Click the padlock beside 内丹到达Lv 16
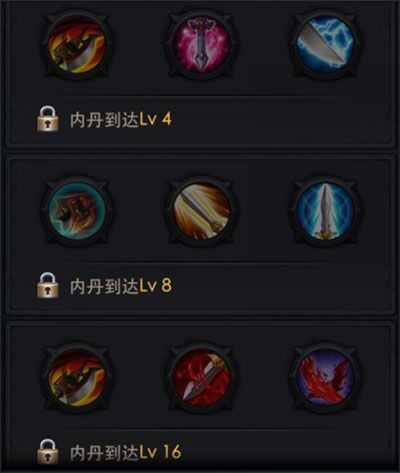Viewport: 400px width, 473px height. pyautogui.click(x=48, y=452)
